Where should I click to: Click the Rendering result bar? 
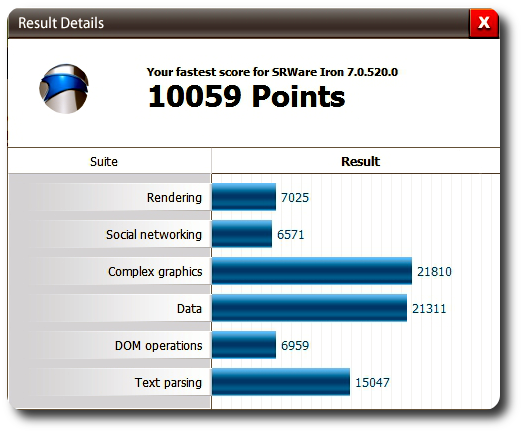244,197
